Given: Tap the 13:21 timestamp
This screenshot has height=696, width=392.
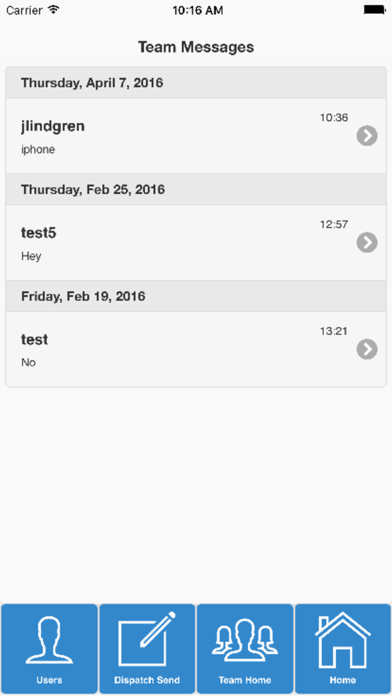Looking at the screenshot, I should [x=334, y=331].
